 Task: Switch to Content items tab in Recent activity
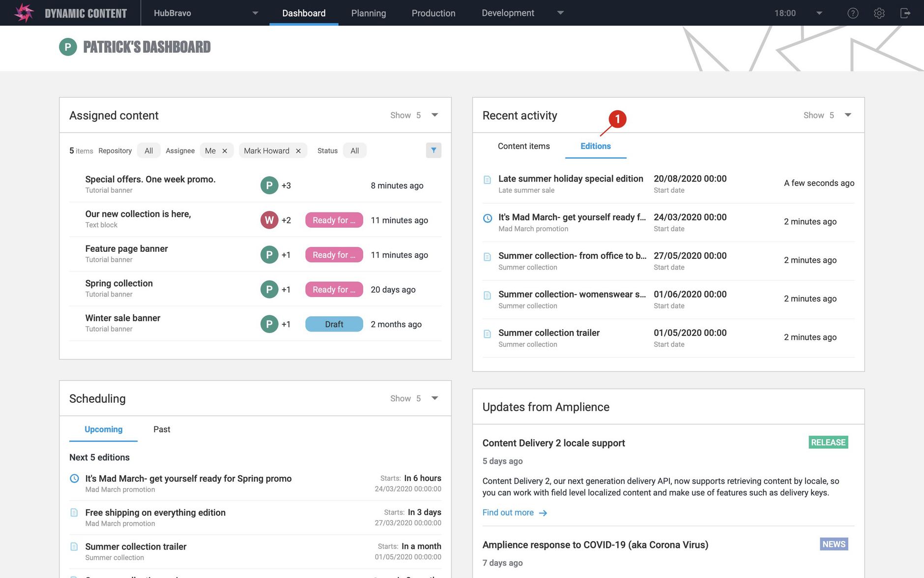pos(524,146)
